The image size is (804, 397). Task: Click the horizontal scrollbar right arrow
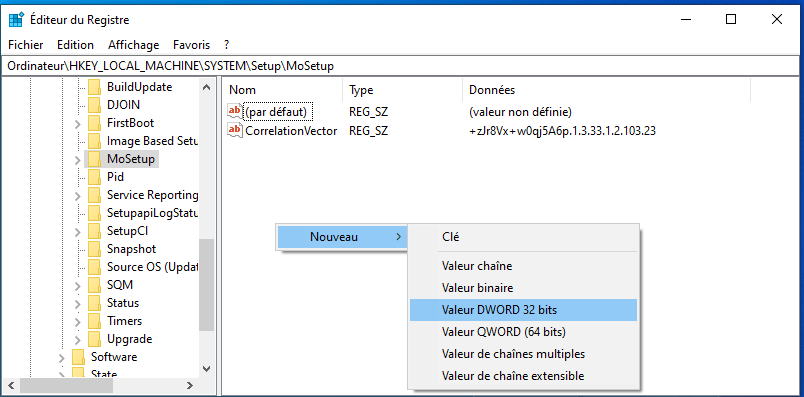point(190,385)
